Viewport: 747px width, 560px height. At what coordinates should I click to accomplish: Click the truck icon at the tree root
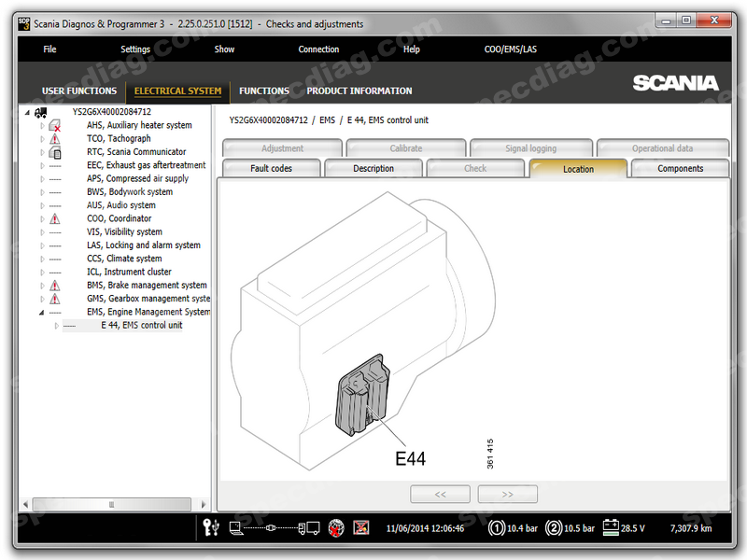tap(40, 112)
